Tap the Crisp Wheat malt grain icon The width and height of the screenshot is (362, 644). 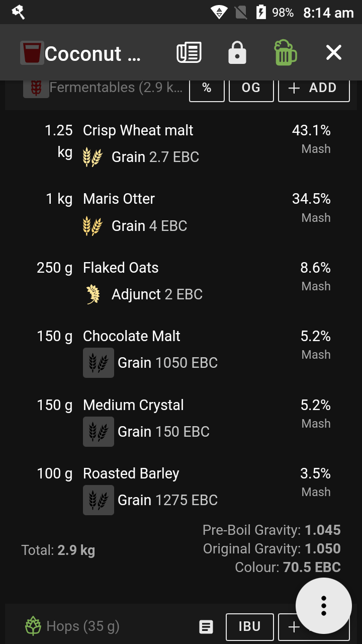(93, 157)
